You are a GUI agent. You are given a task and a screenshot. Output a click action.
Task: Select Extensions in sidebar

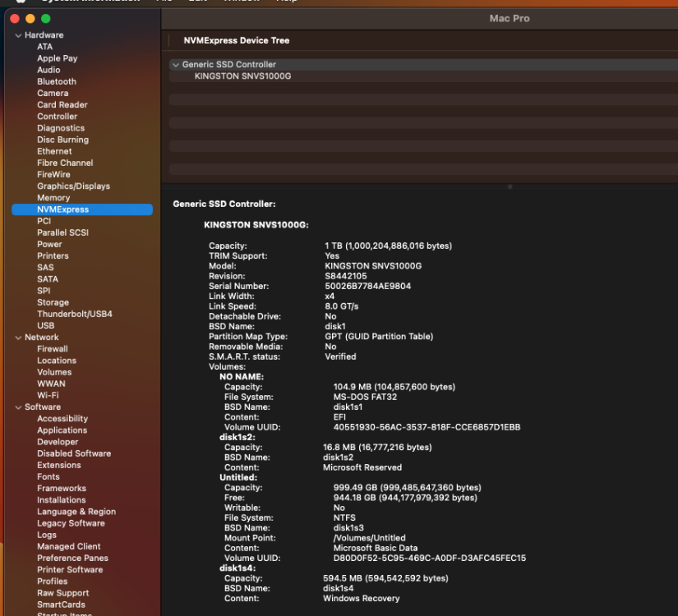[59, 466]
